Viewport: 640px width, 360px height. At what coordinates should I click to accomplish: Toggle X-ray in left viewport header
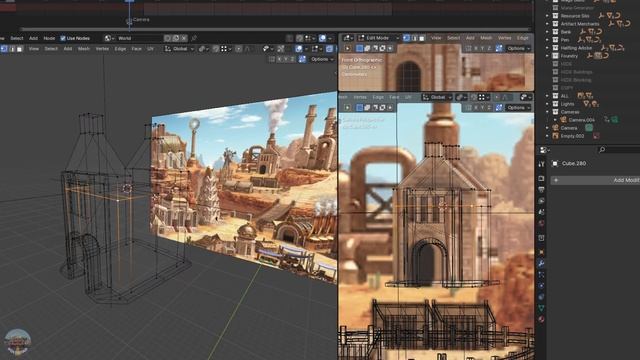(x=329, y=49)
